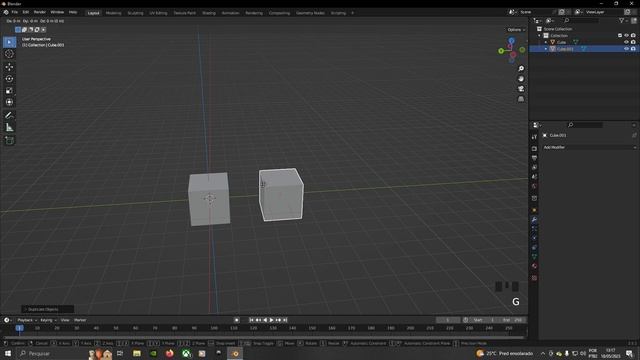Viewport: 640px width, 360px height.
Task: Toggle exclude checkbox for Collection
Action: [620, 36]
